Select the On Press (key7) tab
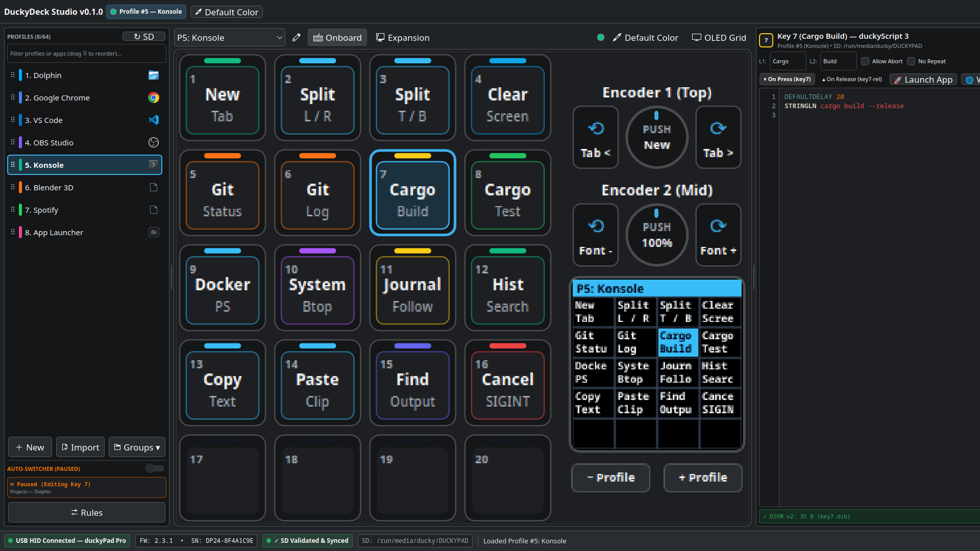The width and height of the screenshot is (980, 551). [x=787, y=80]
